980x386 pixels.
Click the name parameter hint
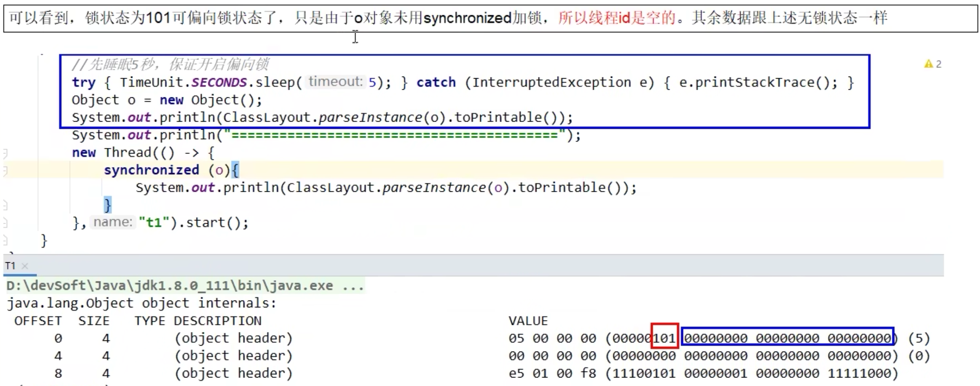[x=113, y=222]
